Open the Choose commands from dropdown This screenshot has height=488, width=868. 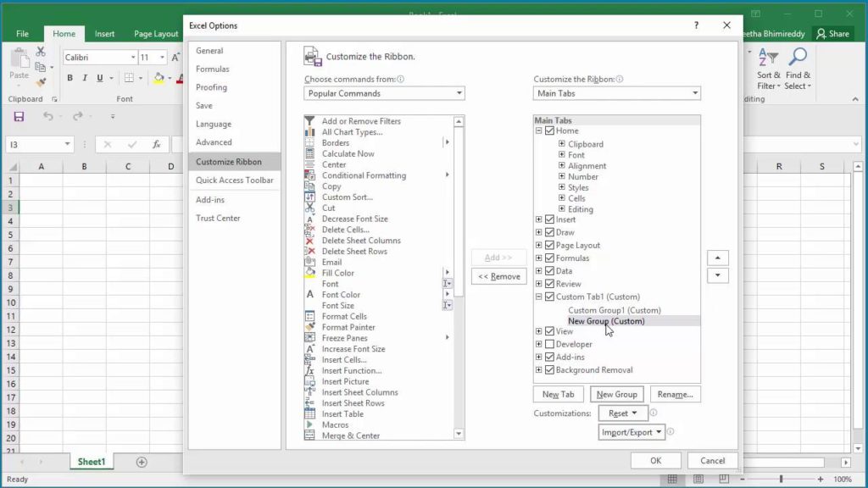point(384,93)
